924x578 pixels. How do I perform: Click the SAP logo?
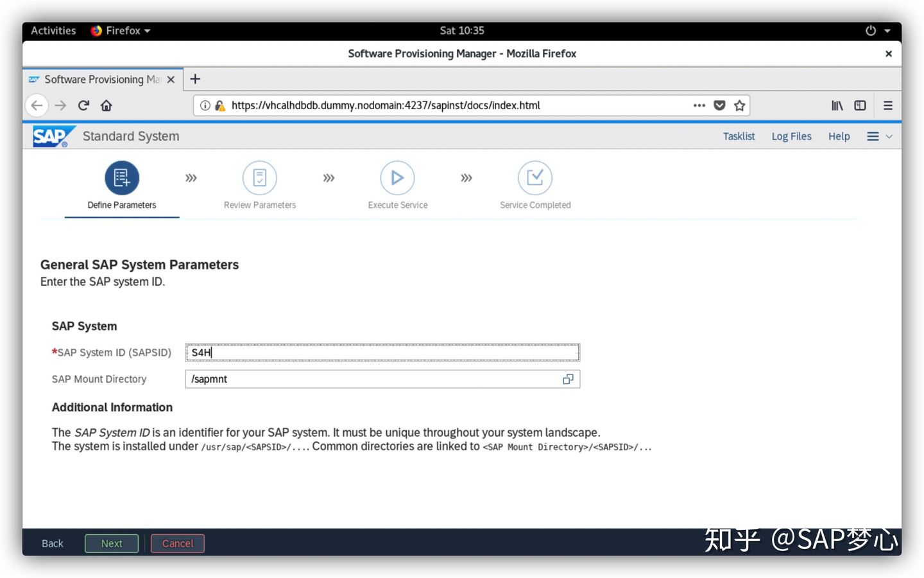point(53,136)
